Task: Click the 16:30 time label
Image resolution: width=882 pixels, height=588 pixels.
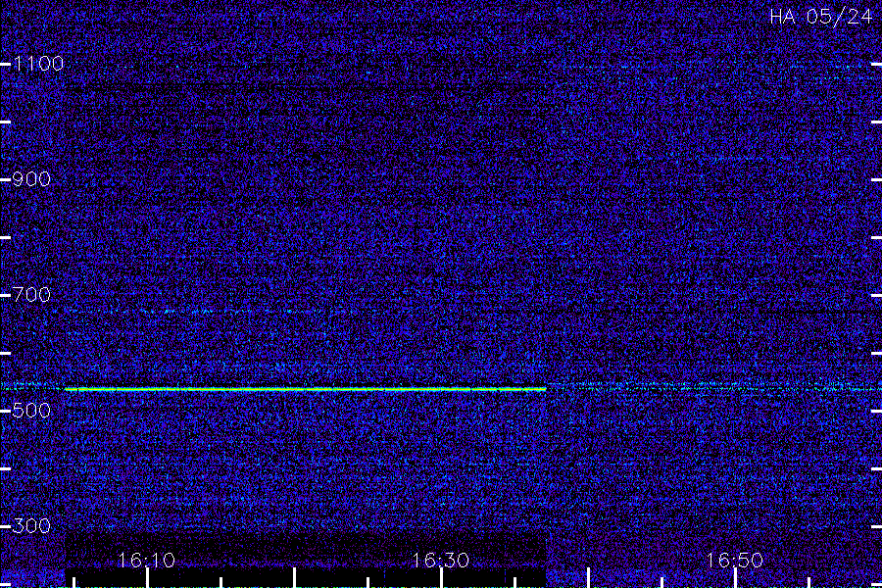Action: 440,561
